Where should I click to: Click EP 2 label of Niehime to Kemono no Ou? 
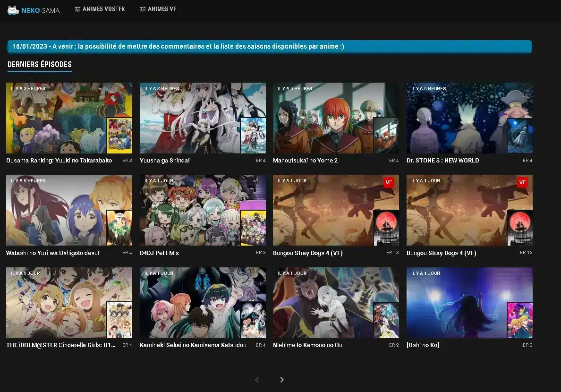(x=394, y=345)
